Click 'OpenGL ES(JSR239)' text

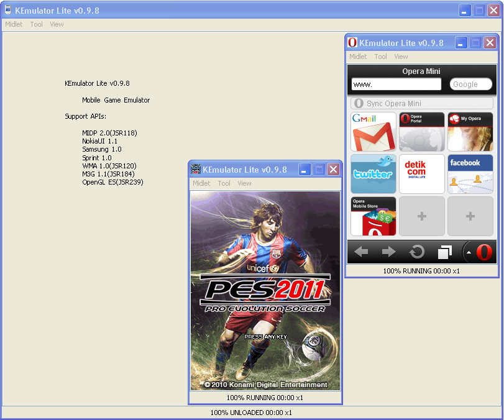(x=112, y=182)
